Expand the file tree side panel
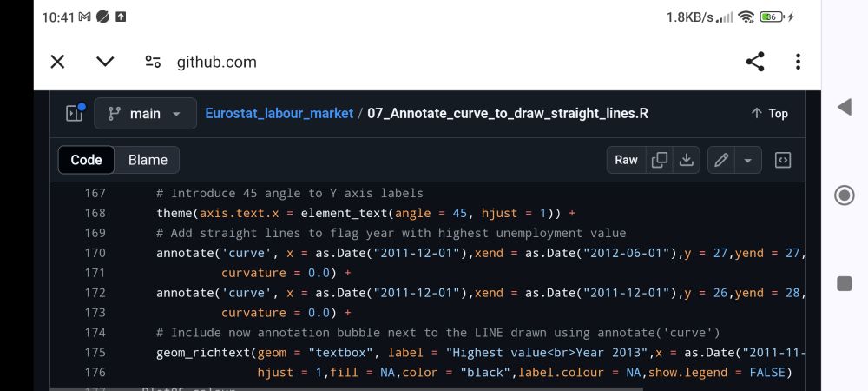 click(74, 114)
